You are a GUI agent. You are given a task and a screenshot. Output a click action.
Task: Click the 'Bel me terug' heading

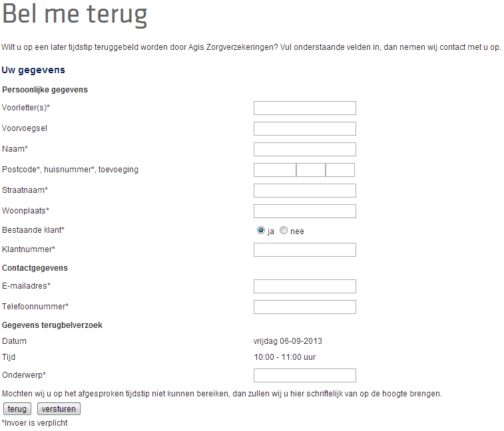click(x=75, y=15)
